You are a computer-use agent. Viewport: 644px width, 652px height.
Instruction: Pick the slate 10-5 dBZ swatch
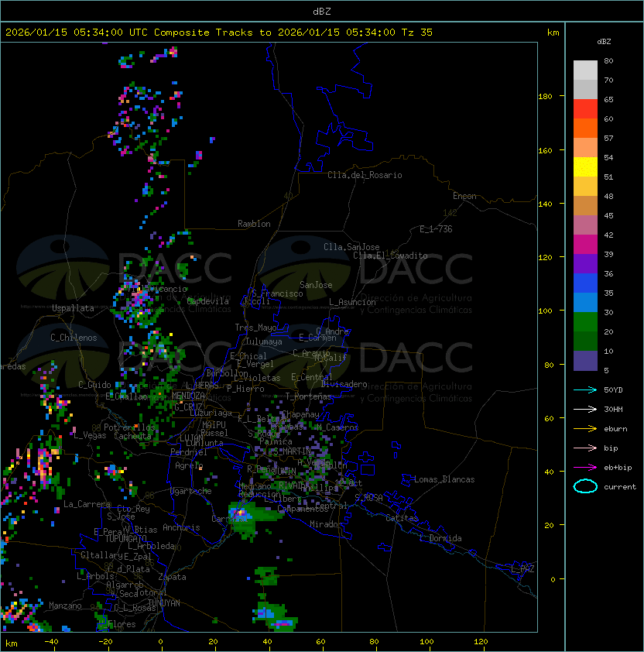tap(585, 361)
